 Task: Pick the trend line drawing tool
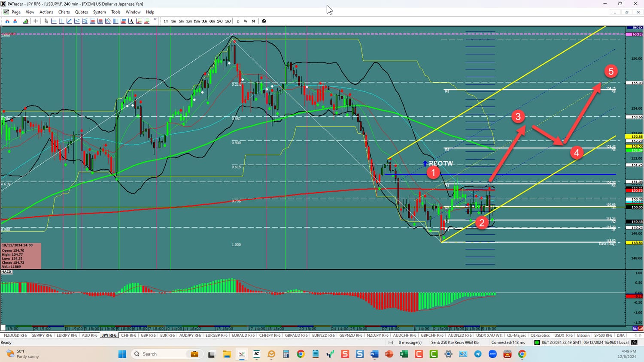coord(69,21)
